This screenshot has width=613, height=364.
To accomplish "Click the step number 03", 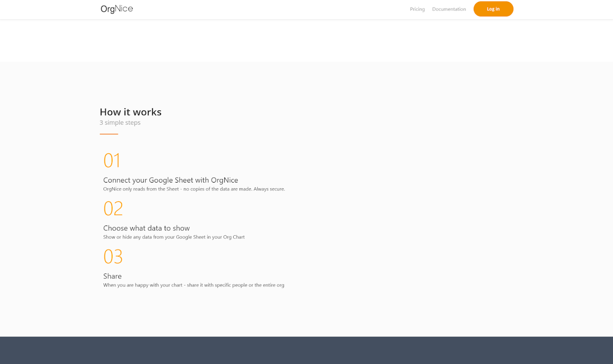I will 113,256.
